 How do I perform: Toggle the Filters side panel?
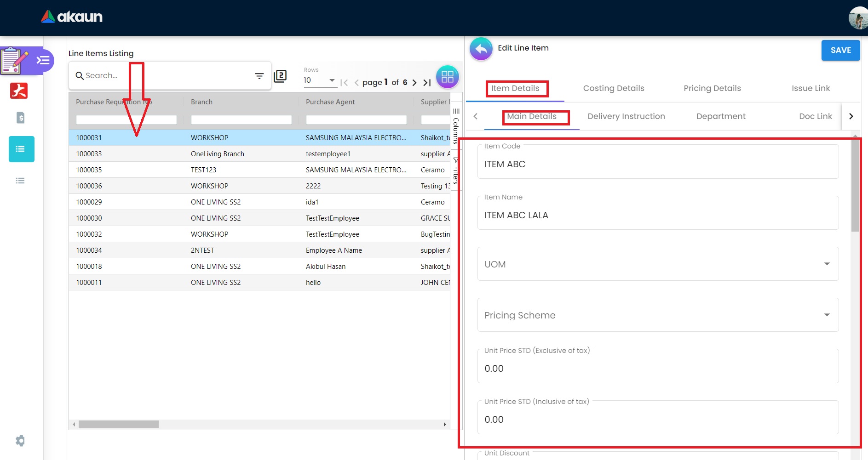(x=456, y=170)
